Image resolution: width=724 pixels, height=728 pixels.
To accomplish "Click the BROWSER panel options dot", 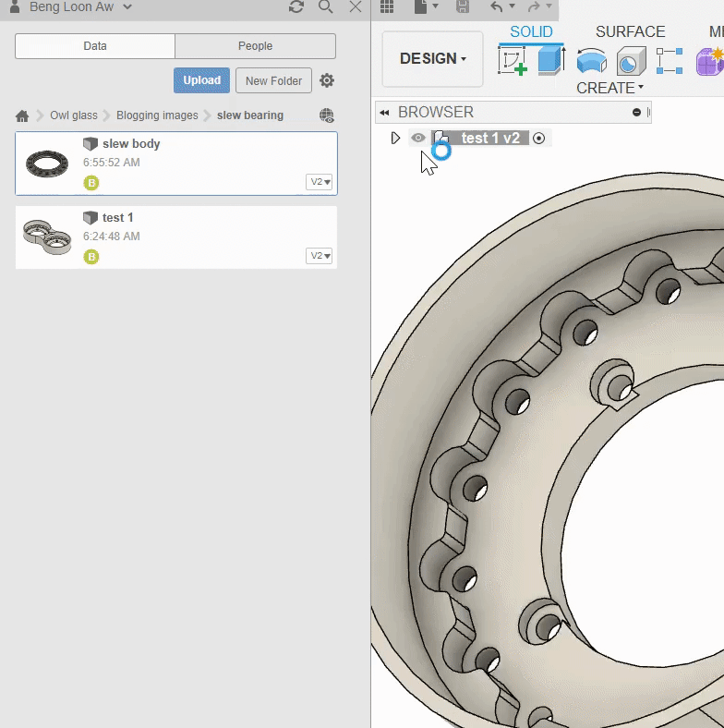I will [x=637, y=113].
